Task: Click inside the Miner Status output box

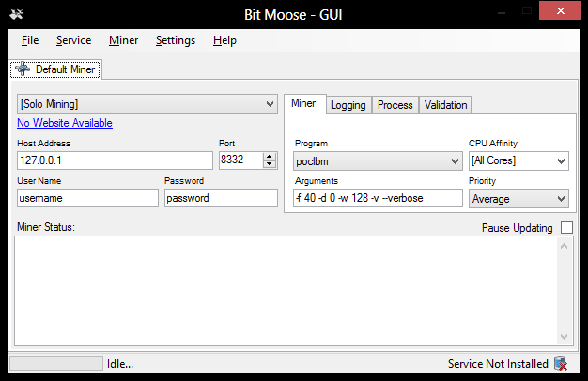Action: pos(286,291)
